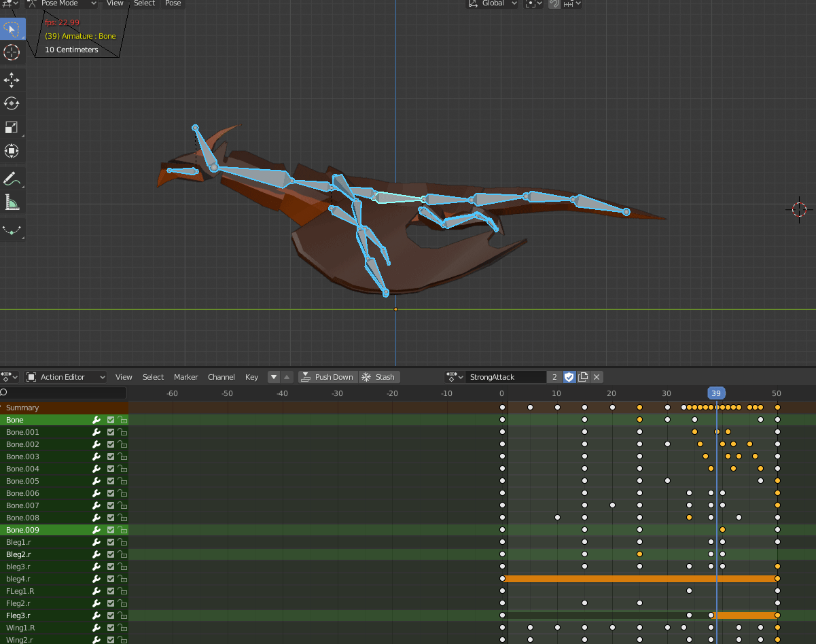Screen dimensions: 816x644
Task: Toggle the lock icon on Bleg1.r channel
Action: [x=122, y=542]
